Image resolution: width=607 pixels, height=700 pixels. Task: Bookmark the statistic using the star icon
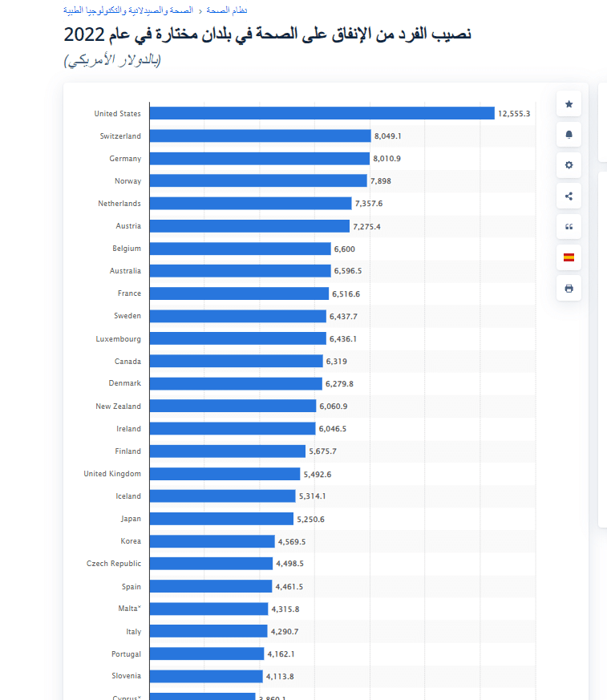(x=569, y=103)
